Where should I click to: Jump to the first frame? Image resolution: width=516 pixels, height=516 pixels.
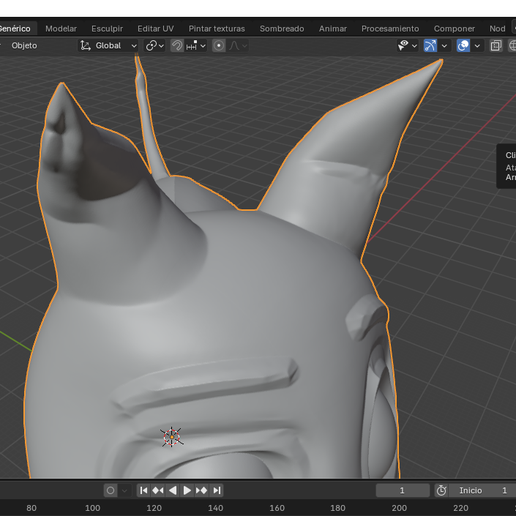point(143,490)
